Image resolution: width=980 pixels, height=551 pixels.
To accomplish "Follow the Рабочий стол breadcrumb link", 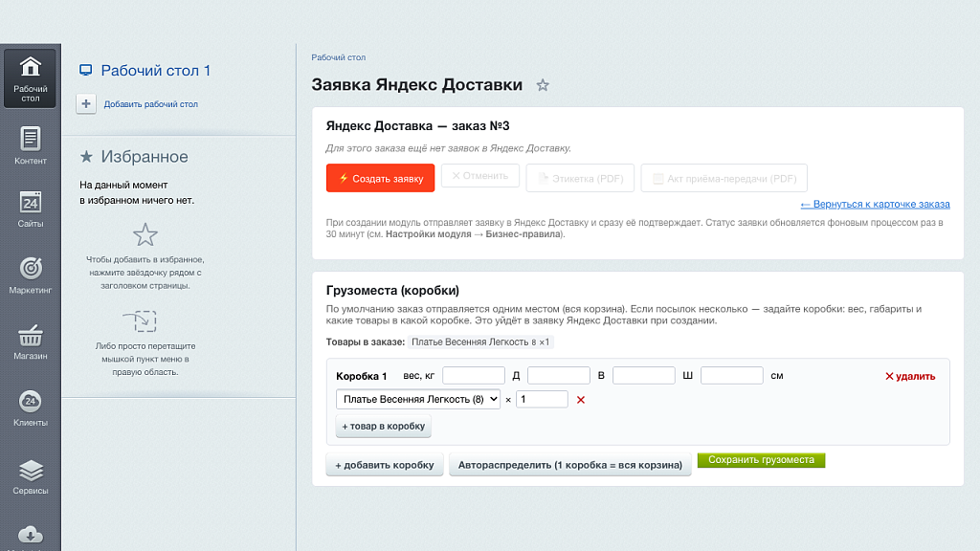I will [x=338, y=57].
